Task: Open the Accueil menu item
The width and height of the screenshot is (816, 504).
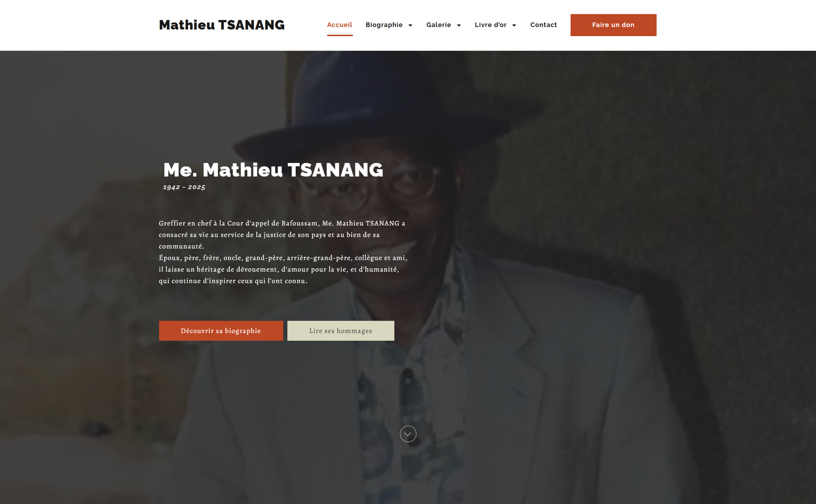Action: click(340, 24)
